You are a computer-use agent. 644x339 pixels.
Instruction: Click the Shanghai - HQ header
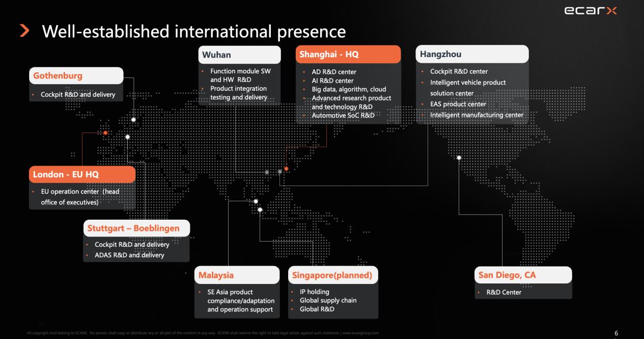[x=348, y=55]
